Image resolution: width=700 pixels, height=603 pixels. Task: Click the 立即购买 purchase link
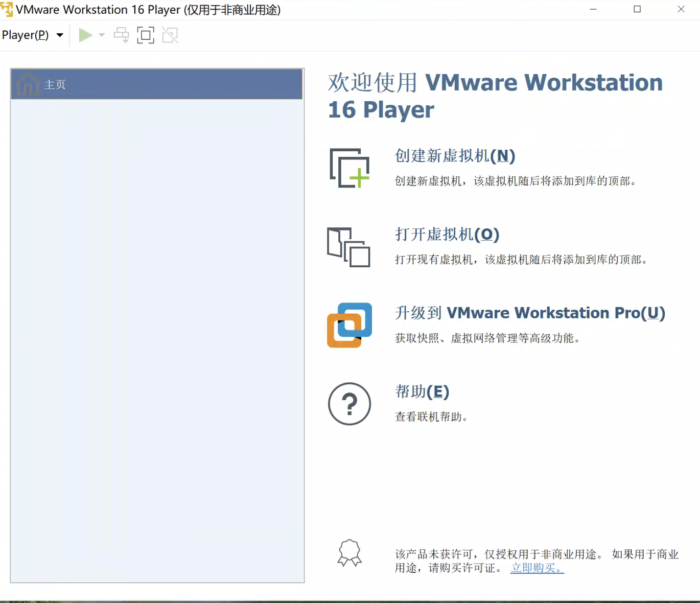tap(537, 568)
